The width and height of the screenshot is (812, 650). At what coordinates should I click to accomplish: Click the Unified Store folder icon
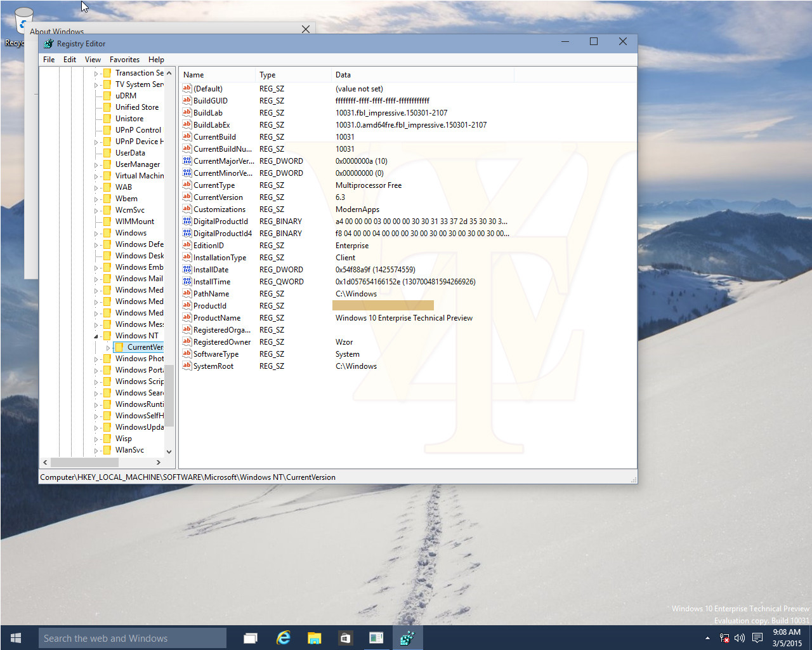pyautogui.click(x=107, y=107)
